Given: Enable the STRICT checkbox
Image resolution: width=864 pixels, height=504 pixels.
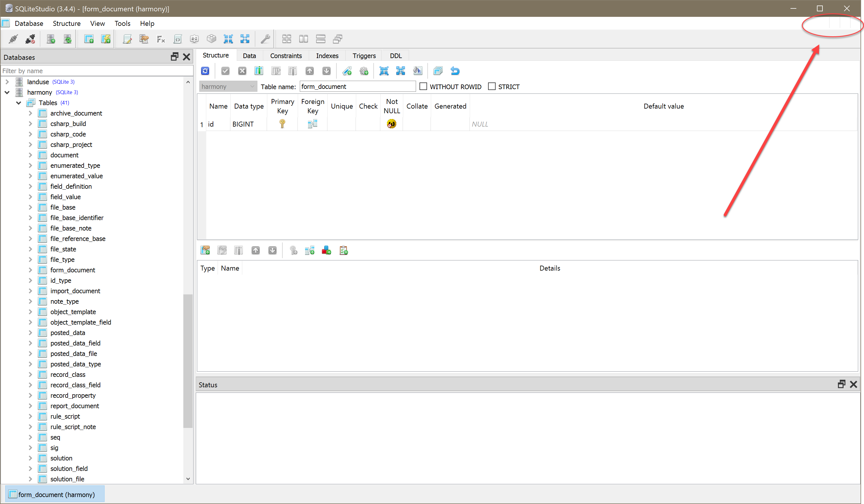Looking at the screenshot, I should (x=492, y=86).
